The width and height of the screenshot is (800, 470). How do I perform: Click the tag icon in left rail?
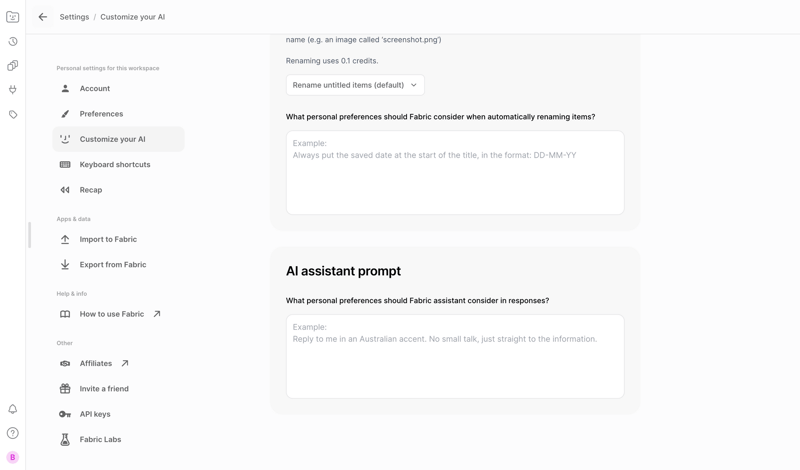pos(13,115)
